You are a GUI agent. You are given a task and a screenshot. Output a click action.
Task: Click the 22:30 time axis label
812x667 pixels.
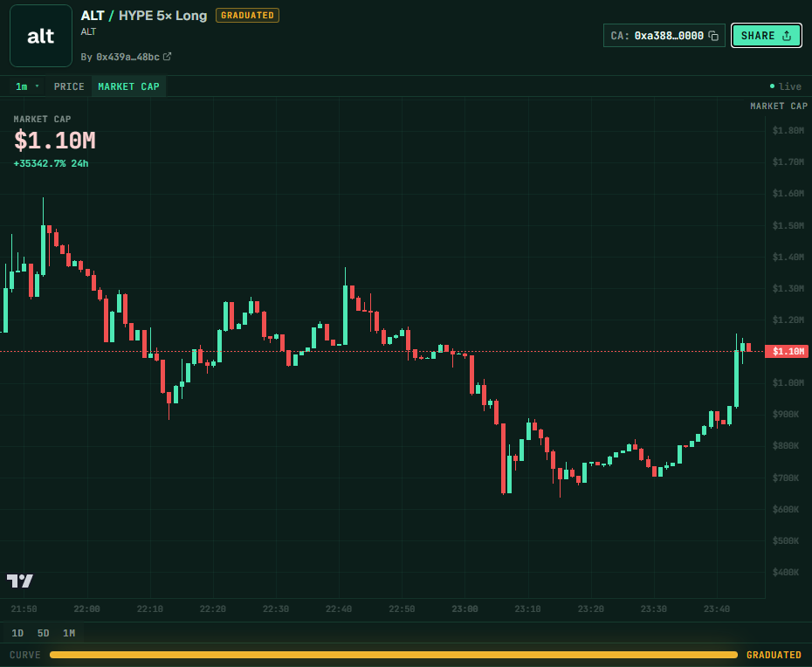(276, 609)
